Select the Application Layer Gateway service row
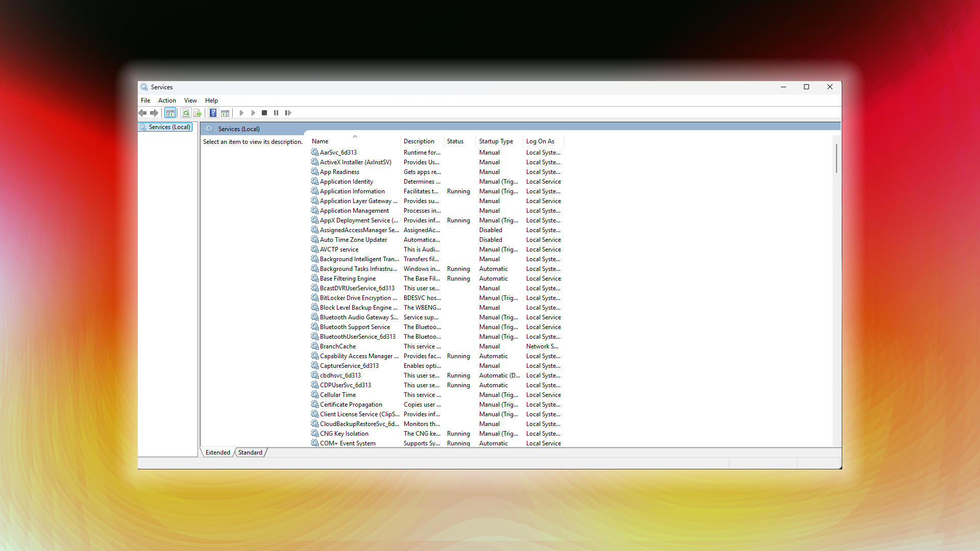 coord(358,201)
